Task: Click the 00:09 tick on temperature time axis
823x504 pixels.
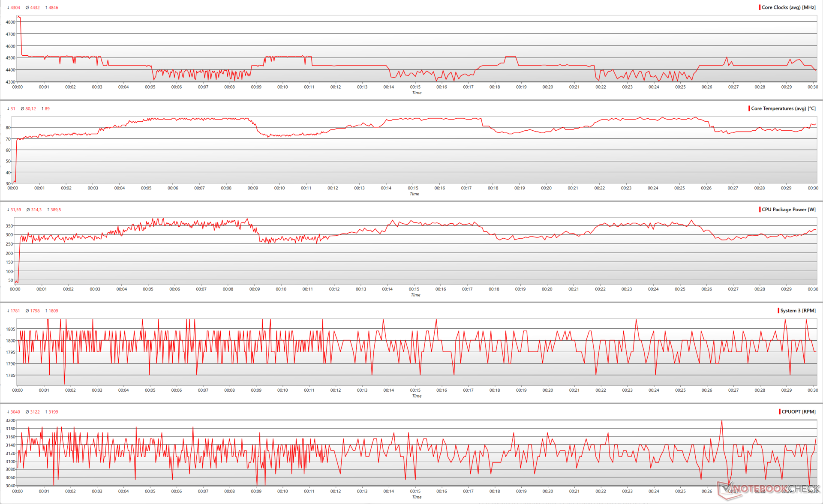Action: click(x=253, y=188)
